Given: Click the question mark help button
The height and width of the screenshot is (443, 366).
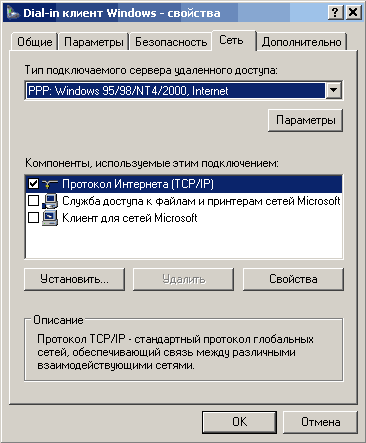Looking at the screenshot, I should tap(335, 13).
